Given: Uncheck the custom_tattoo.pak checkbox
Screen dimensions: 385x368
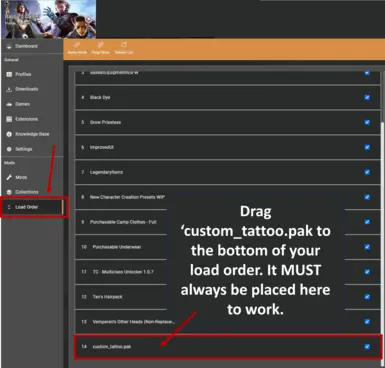Looking at the screenshot, I should pyautogui.click(x=367, y=347).
